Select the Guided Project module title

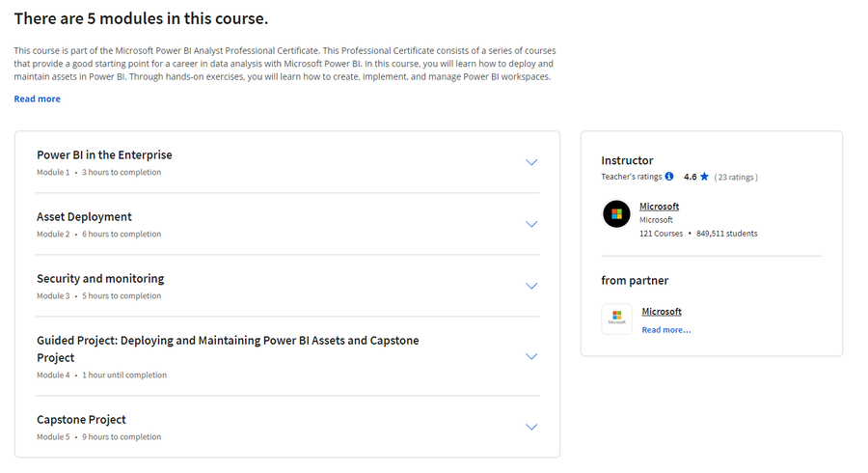pos(228,348)
